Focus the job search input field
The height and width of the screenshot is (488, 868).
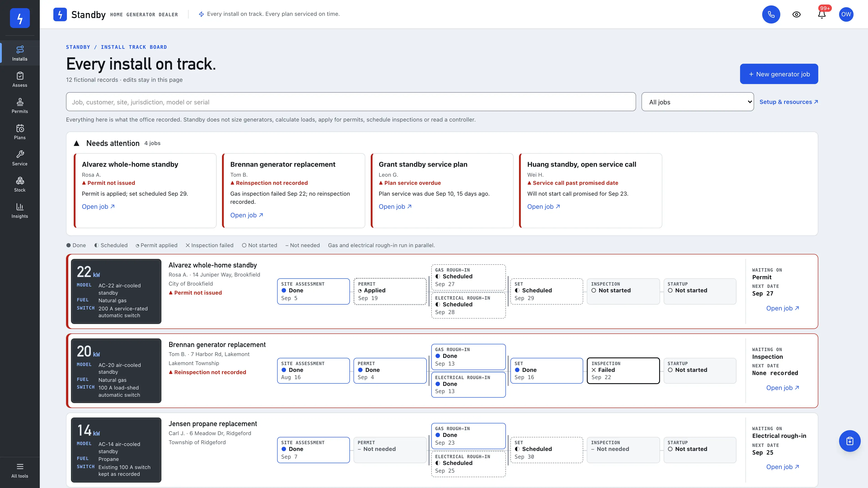pyautogui.click(x=351, y=102)
